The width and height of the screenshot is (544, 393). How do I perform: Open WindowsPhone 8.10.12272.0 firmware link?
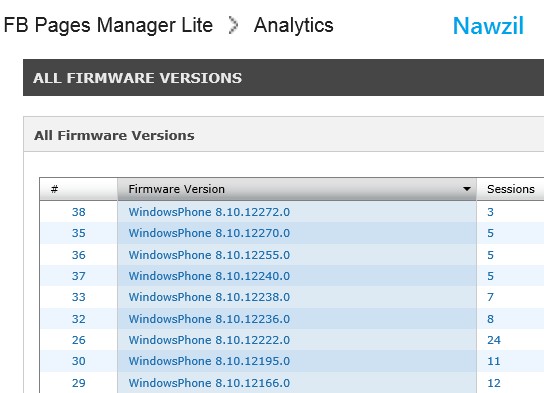209,212
